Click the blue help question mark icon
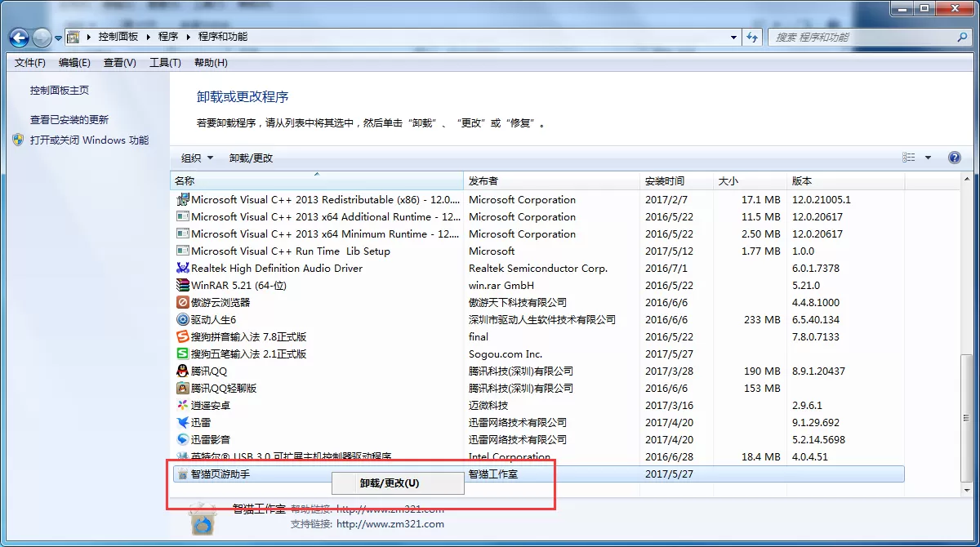This screenshot has width=980, height=547. click(x=954, y=158)
